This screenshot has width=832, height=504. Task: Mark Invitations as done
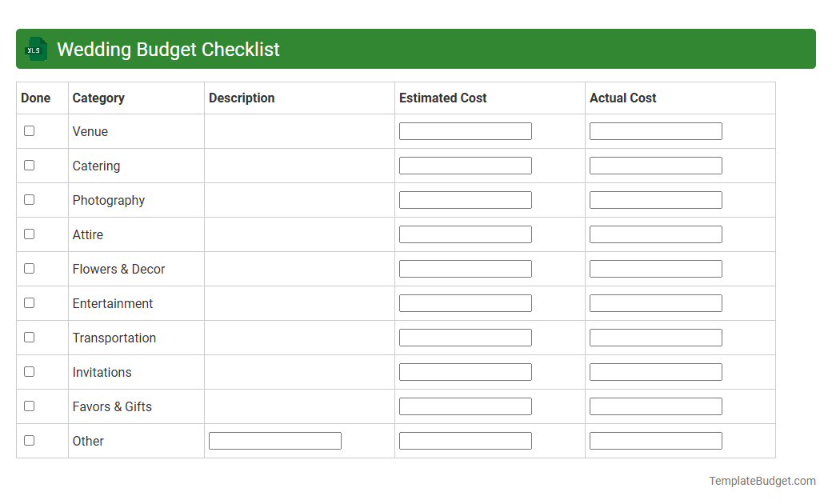click(29, 371)
